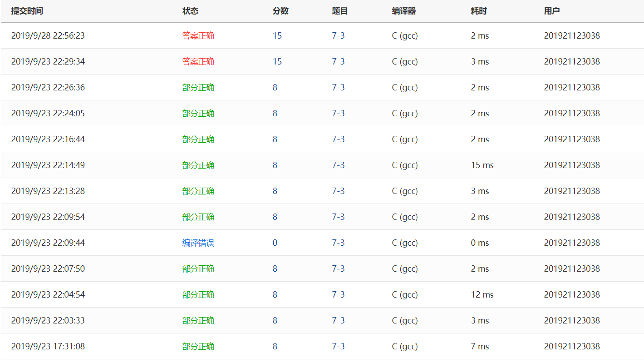The image size is (644, 363).
Task: Select timestamp 2019/9/23 22:26:36
Action: [48, 87]
